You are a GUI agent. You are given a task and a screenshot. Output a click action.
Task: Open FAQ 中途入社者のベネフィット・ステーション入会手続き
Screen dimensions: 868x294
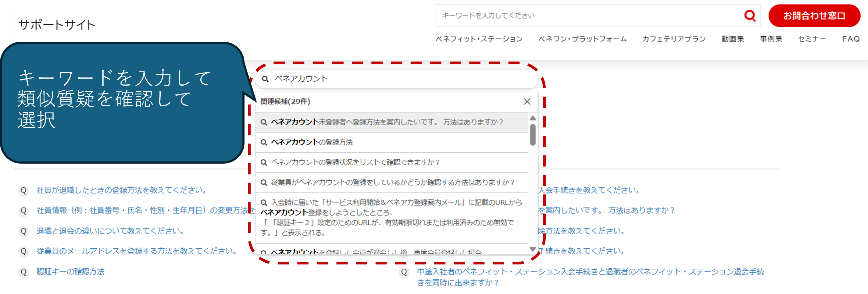(x=590, y=277)
